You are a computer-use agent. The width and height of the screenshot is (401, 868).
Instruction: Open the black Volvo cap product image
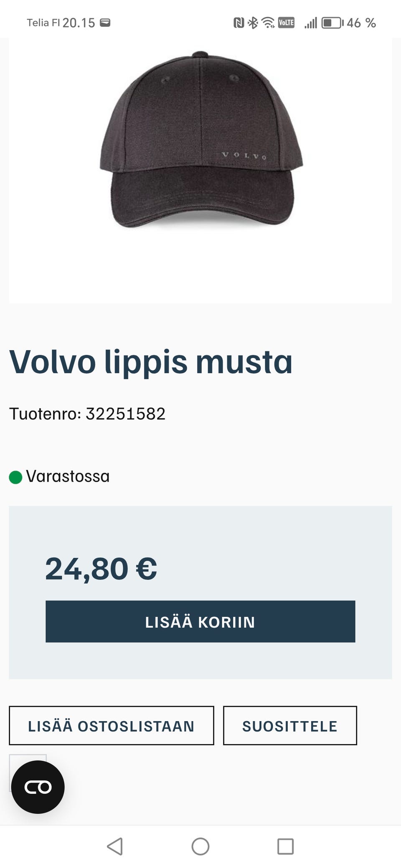pyautogui.click(x=200, y=142)
